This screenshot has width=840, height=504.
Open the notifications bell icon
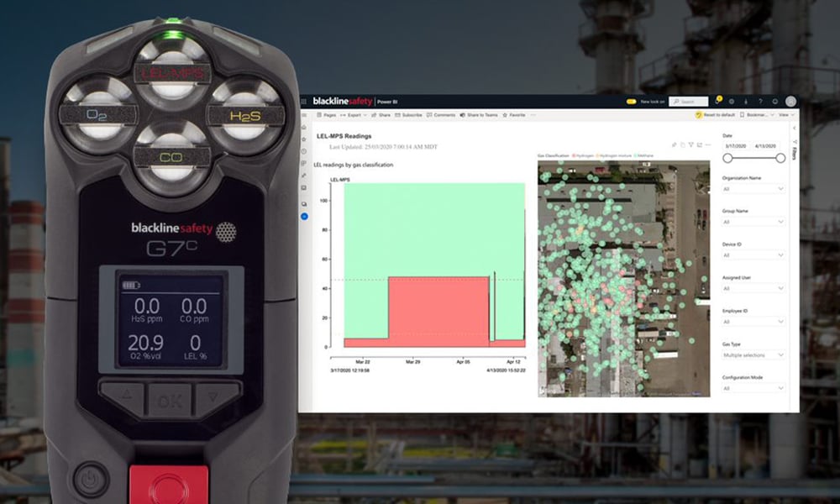click(x=717, y=101)
